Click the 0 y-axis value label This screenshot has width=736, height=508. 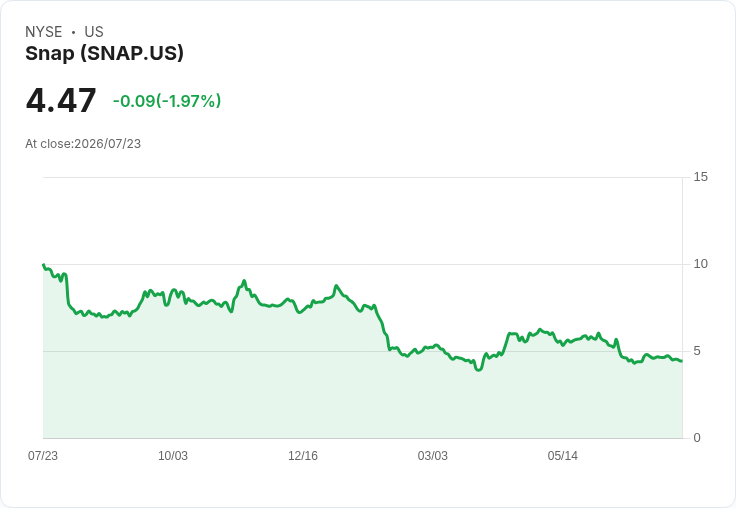tap(697, 438)
